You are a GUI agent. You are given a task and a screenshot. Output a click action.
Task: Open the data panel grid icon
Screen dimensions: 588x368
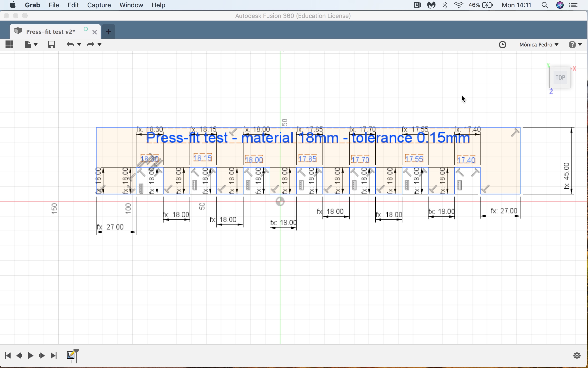(9, 45)
